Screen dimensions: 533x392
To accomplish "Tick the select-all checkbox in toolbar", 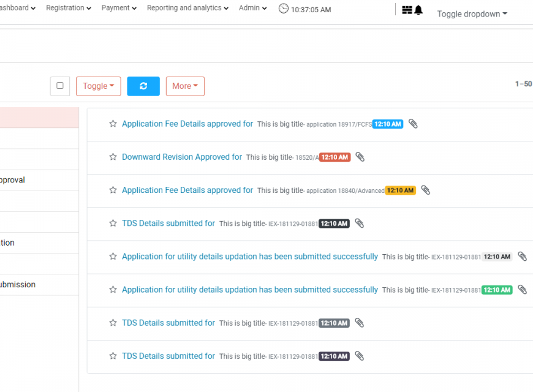I will pos(60,86).
